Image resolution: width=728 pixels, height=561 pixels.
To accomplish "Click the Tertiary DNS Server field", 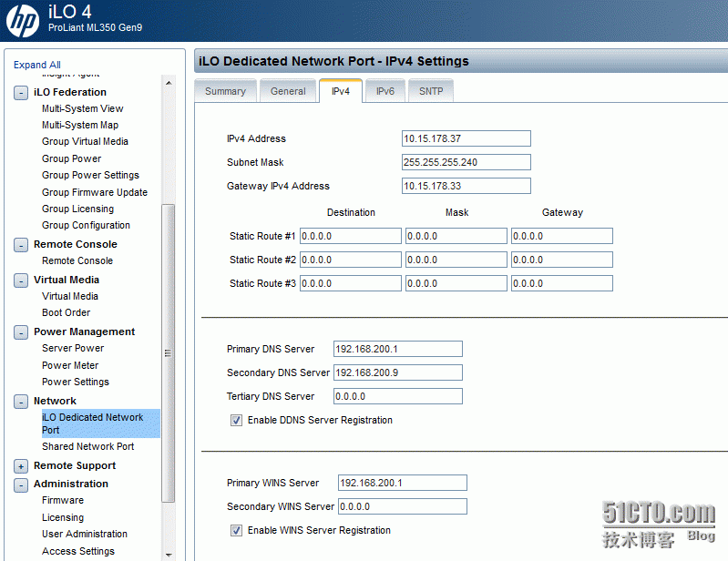I will [398, 396].
